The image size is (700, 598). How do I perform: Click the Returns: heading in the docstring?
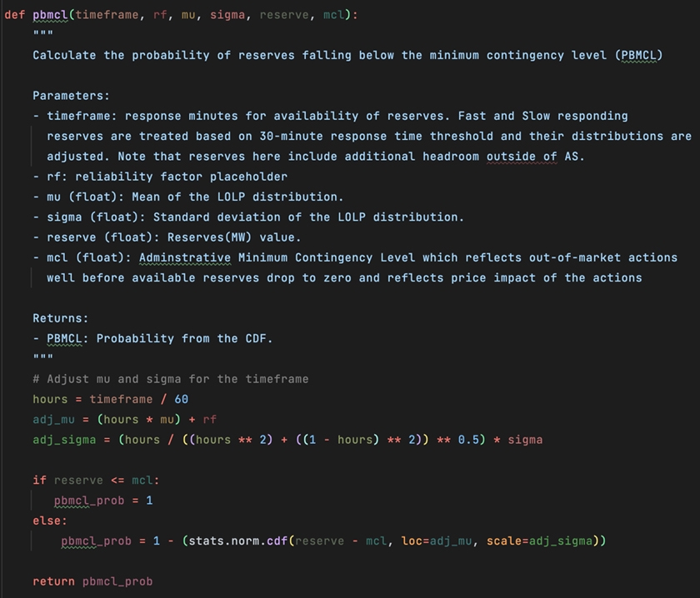pyautogui.click(x=60, y=318)
